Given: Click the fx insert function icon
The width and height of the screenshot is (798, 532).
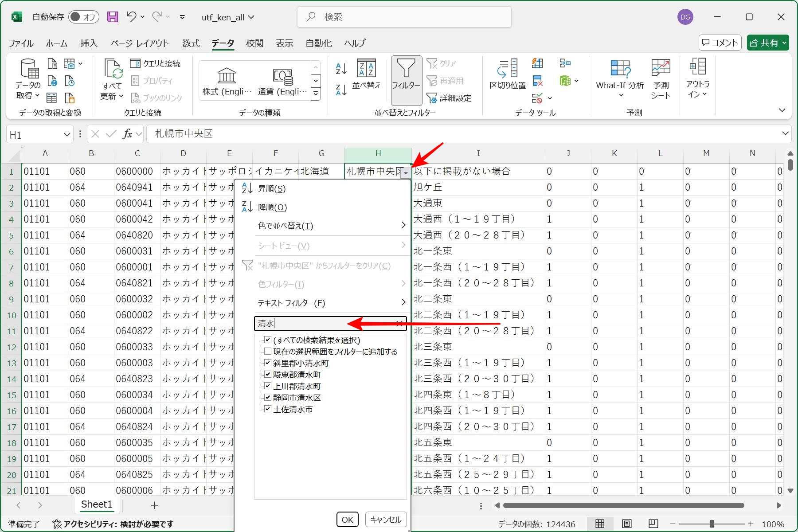Looking at the screenshot, I should click(127, 134).
